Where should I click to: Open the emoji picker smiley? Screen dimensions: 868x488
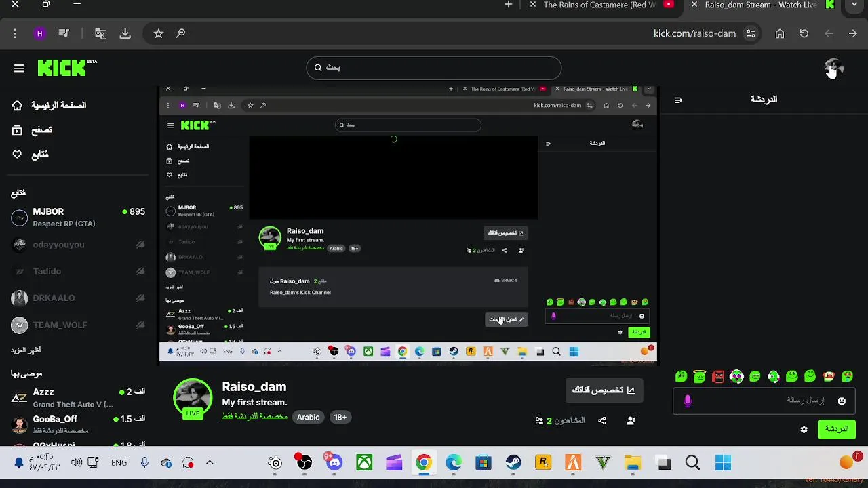[x=842, y=401]
